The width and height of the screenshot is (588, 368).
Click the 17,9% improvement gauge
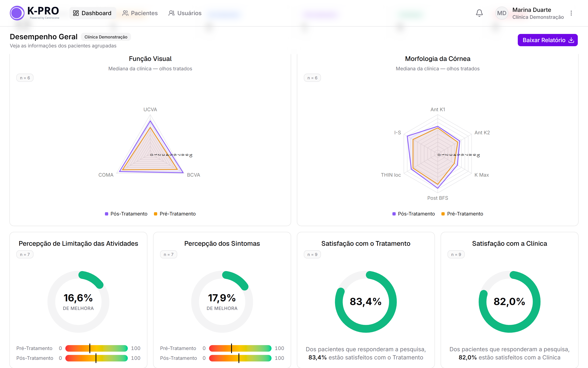click(x=222, y=302)
